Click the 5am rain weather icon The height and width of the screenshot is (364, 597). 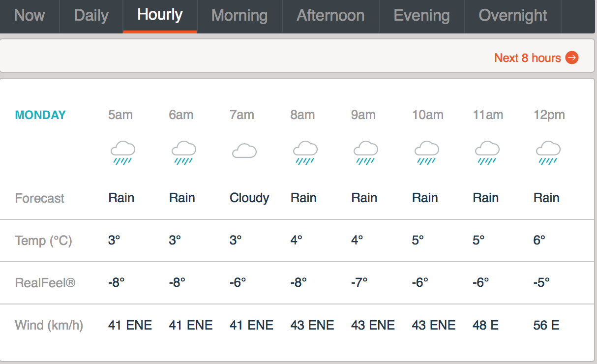pyautogui.click(x=122, y=152)
